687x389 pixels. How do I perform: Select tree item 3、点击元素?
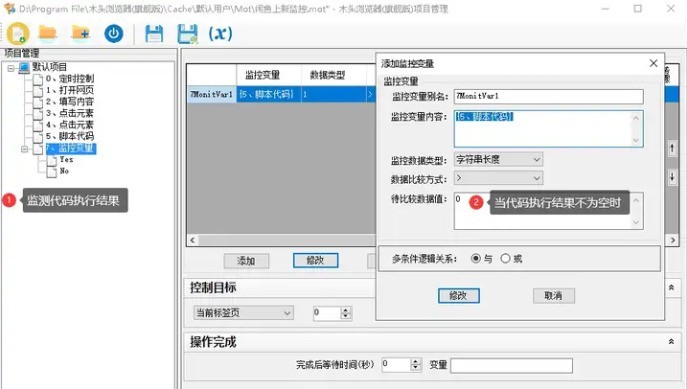point(70,113)
